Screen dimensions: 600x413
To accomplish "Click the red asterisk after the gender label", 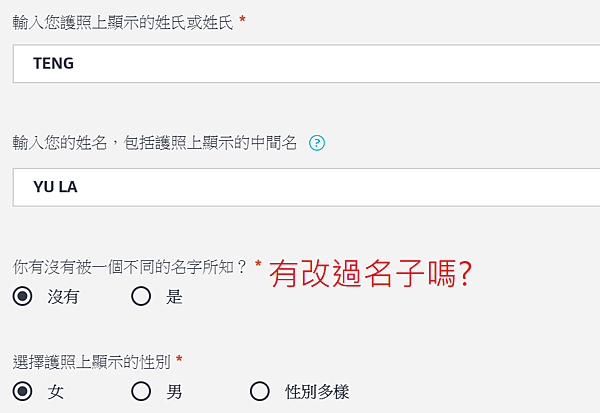I will click(x=179, y=359).
